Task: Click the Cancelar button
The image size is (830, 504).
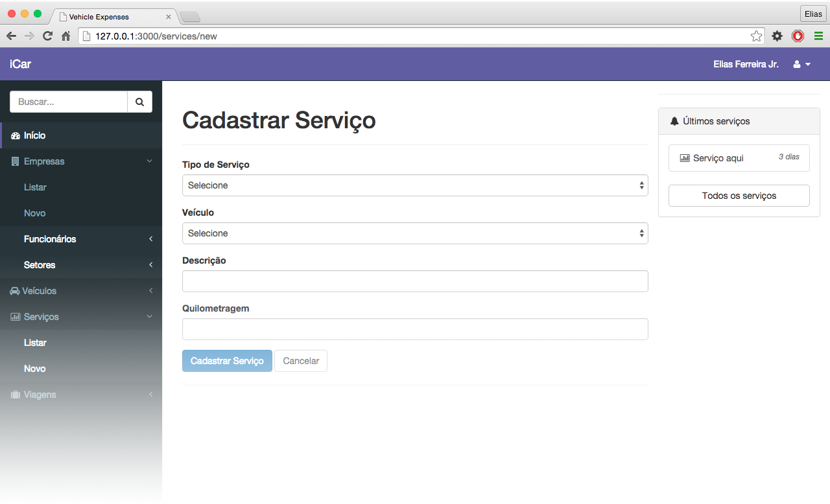Action: (301, 361)
